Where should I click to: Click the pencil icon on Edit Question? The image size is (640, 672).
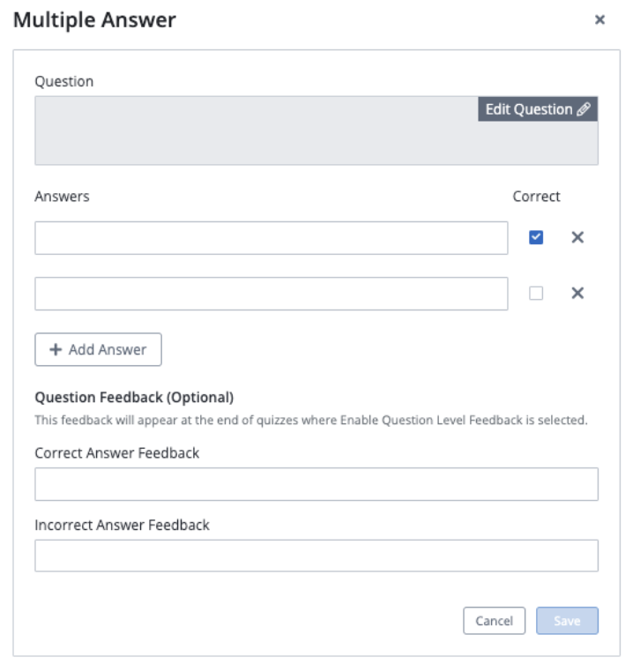(584, 109)
